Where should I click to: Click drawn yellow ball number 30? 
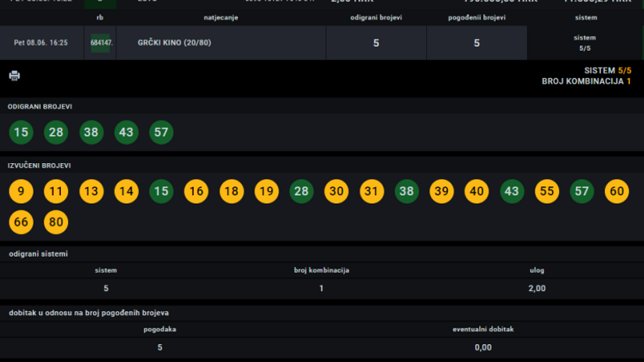coord(336,191)
